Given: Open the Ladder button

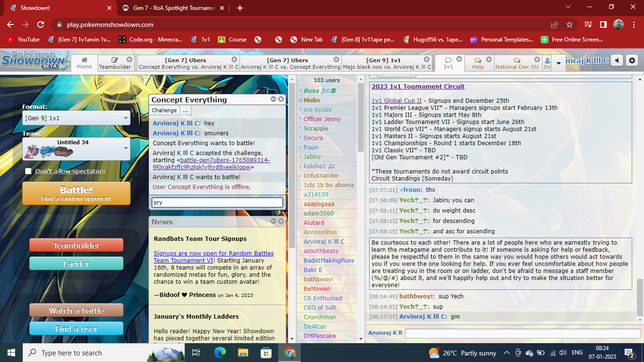Looking at the screenshot, I should [76, 263].
